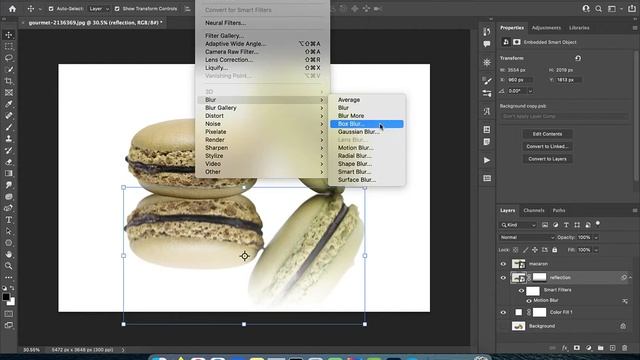Toggle Show Transform Controls checkbox
Image resolution: width=640 pixels, height=360 pixels.
pos(117,9)
